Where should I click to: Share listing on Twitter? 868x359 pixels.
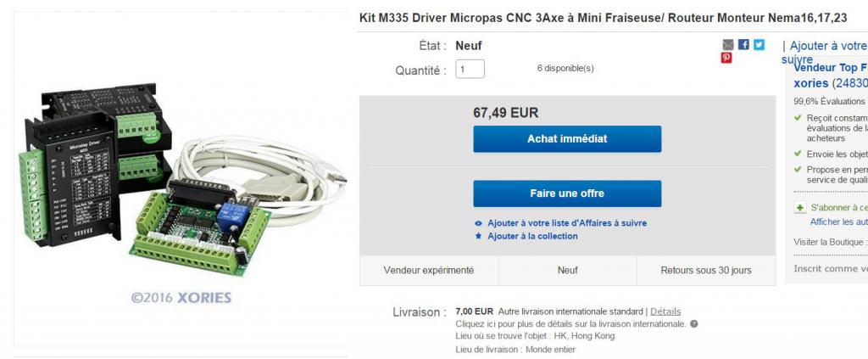point(759,45)
